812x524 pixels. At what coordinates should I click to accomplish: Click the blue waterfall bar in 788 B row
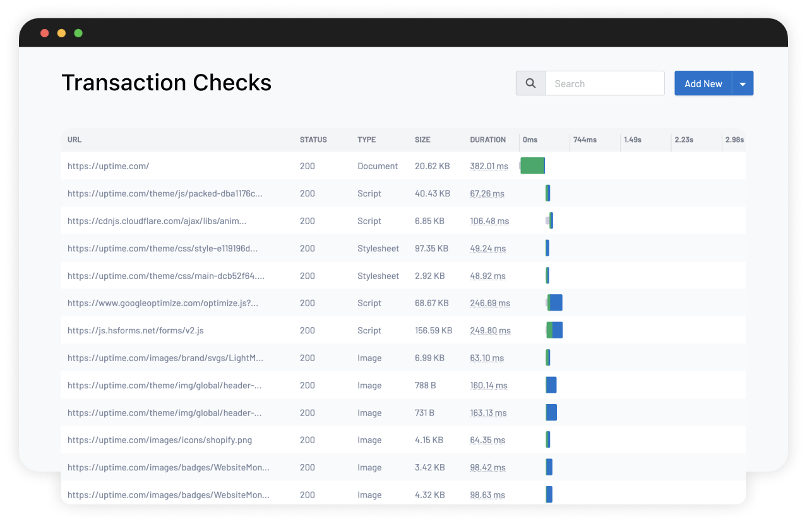click(551, 385)
